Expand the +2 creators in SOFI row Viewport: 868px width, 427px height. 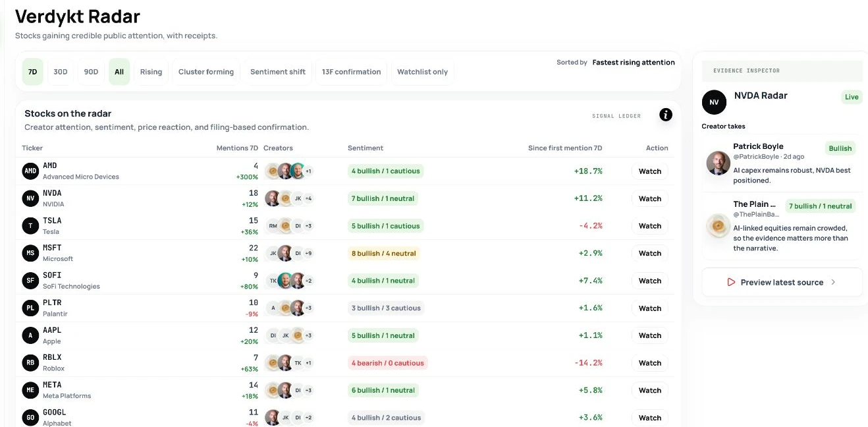[x=308, y=281]
